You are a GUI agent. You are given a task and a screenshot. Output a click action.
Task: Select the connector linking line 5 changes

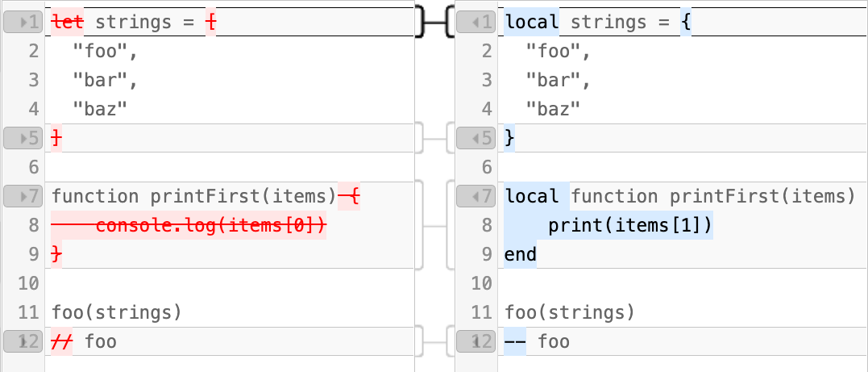tap(434, 139)
